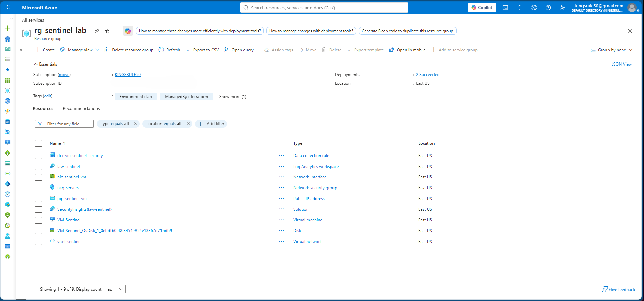
Task: Open context menu for the vnet-sentinel row
Action: point(281,241)
